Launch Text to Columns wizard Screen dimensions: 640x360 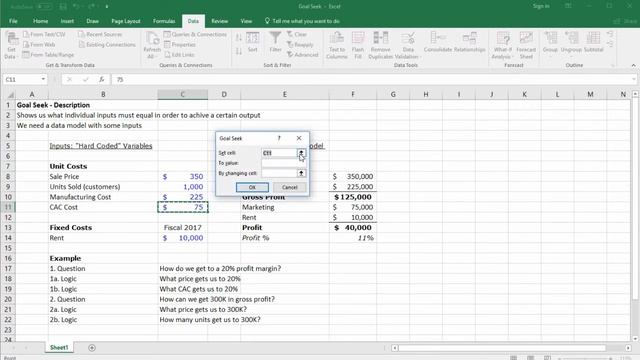337,45
